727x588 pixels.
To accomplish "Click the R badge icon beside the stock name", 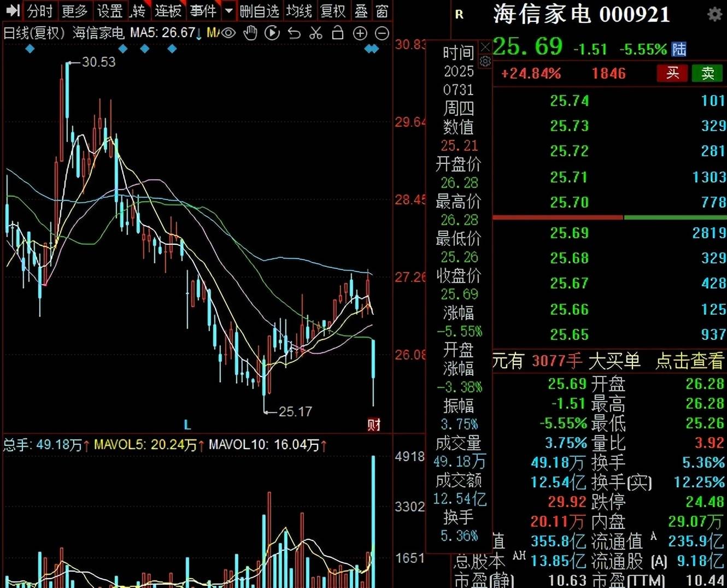I will pyautogui.click(x=459, y=15).
